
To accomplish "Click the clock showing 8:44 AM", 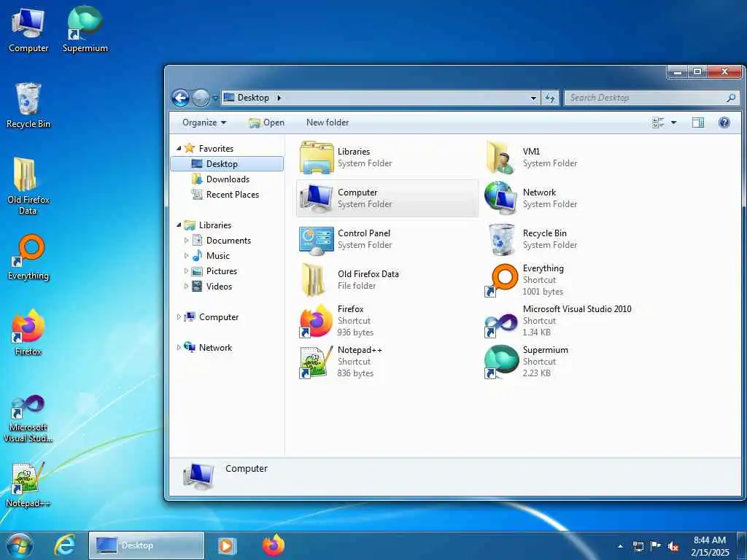I will tap(710, 545).
